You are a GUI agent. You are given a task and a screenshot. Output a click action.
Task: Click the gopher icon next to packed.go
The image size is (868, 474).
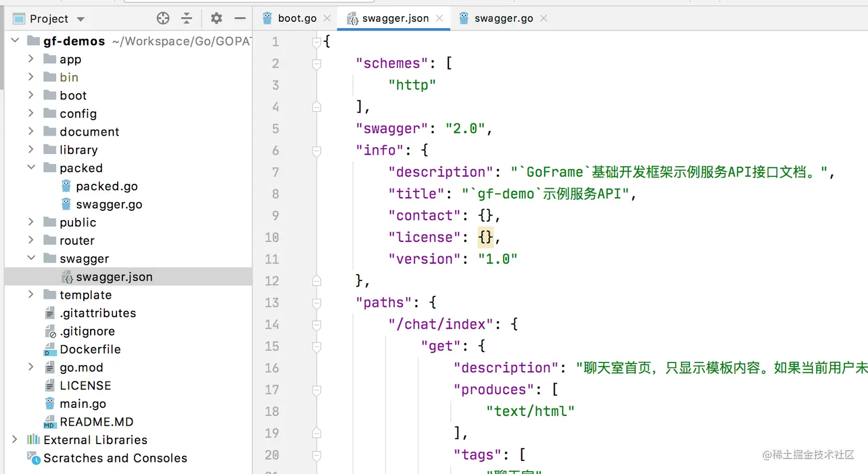tap(66, 186)
